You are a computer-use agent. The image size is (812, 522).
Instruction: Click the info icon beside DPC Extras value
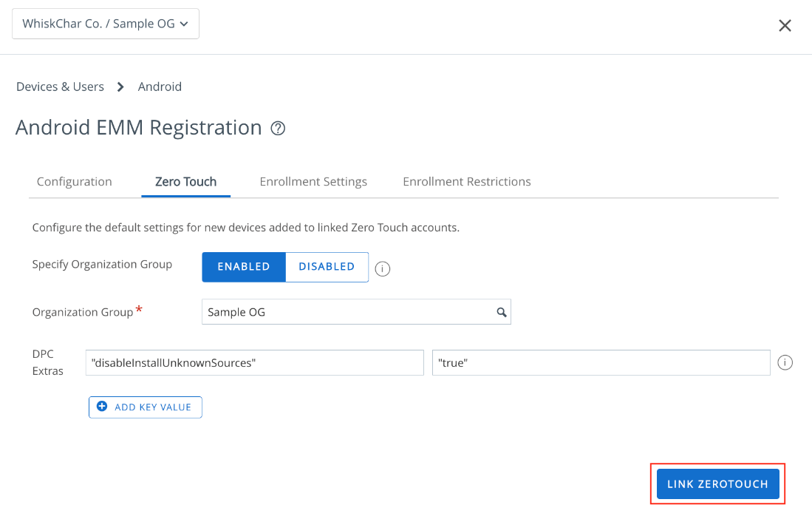[x=785, y=363]
